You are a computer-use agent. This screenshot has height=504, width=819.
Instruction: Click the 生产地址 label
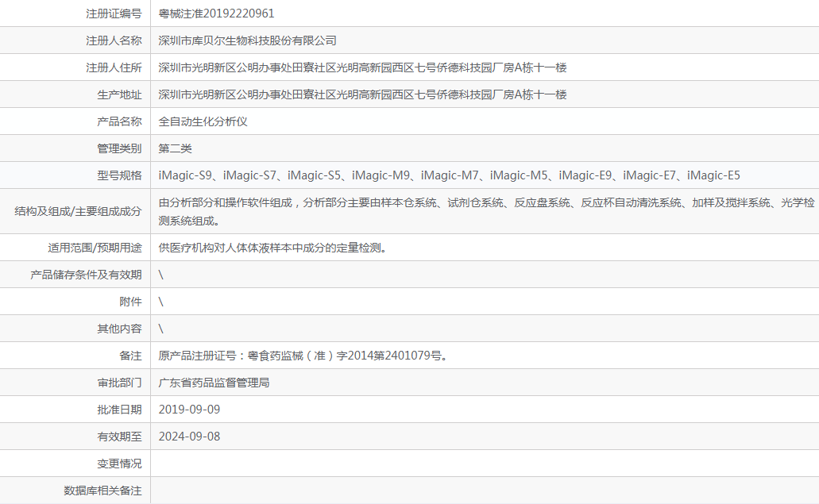120,95
